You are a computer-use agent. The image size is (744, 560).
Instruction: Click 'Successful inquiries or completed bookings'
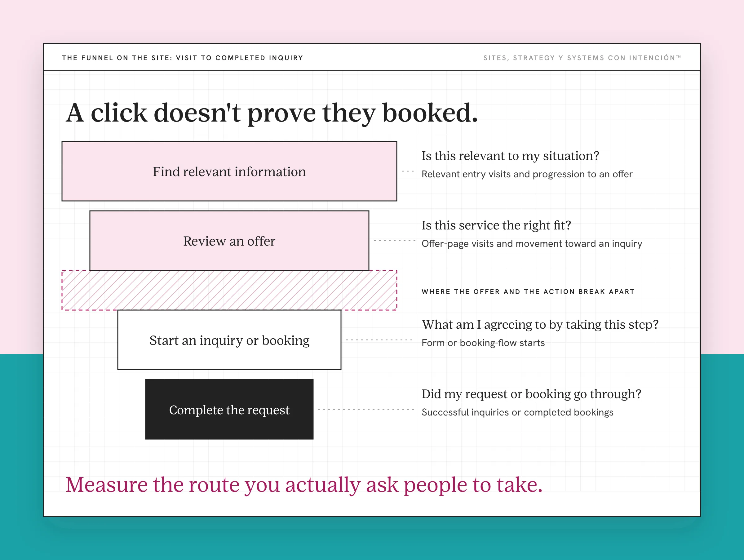[x=517, y=412]
